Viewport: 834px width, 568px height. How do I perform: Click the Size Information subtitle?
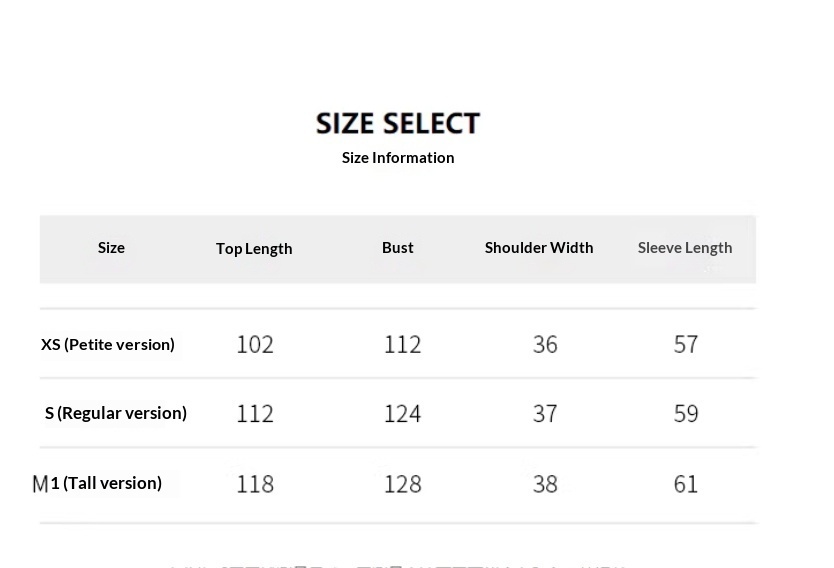[398, 158]
